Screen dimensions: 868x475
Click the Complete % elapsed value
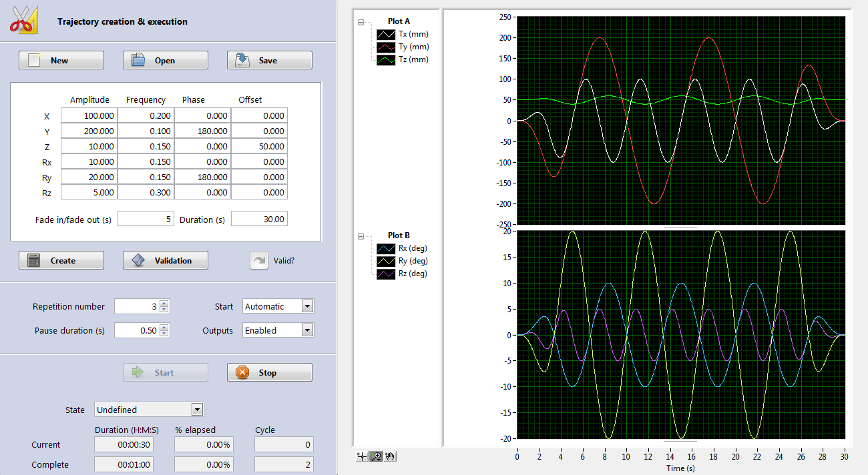pos(204,464)
